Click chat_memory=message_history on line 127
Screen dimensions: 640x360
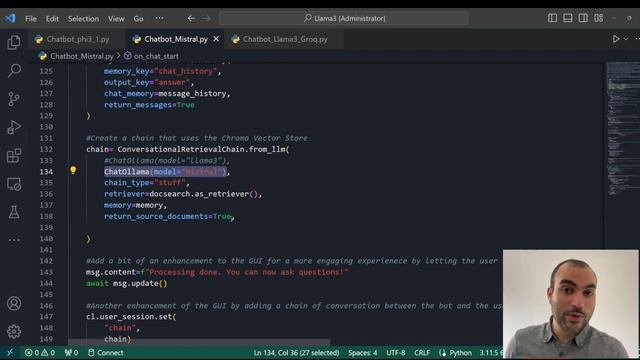(x=165, y=94)
